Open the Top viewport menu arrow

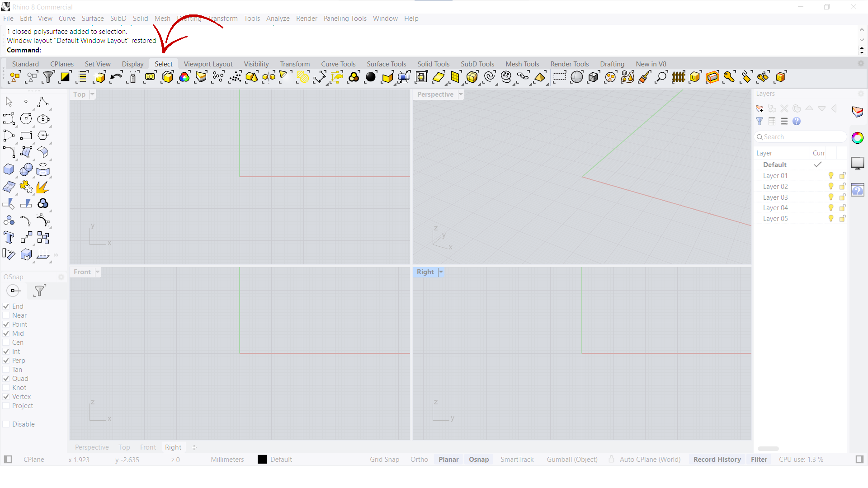[92, 94]
